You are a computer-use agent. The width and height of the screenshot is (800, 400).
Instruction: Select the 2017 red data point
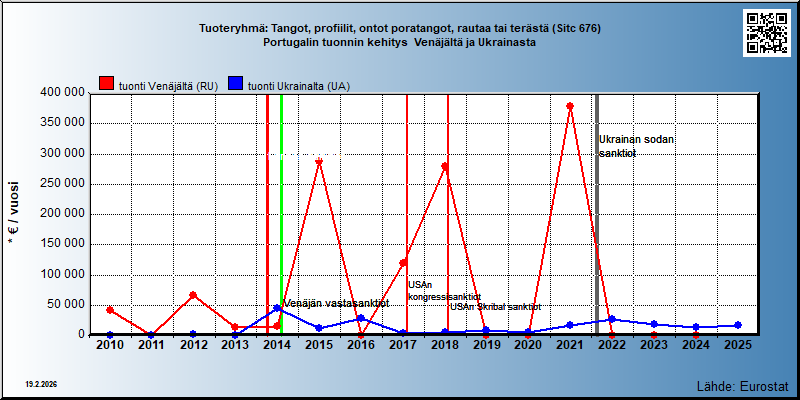(403, 263)
